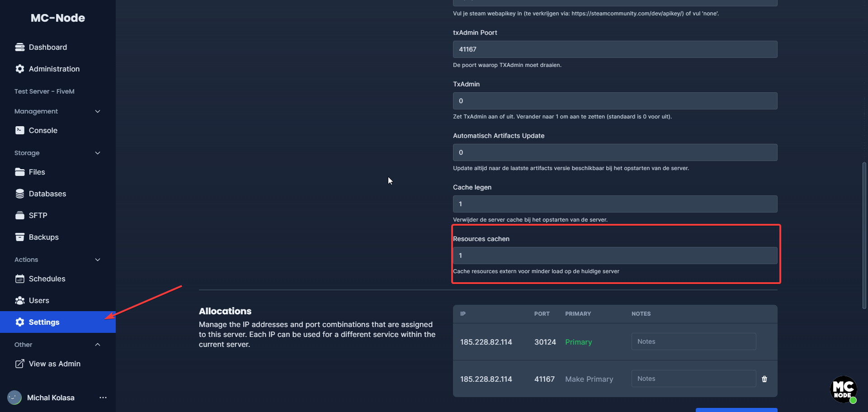Focus Automatisch Artifacts Update input field
Image resolution: width=868 pixels, height=412 pixels.
(x=615, y=152)
